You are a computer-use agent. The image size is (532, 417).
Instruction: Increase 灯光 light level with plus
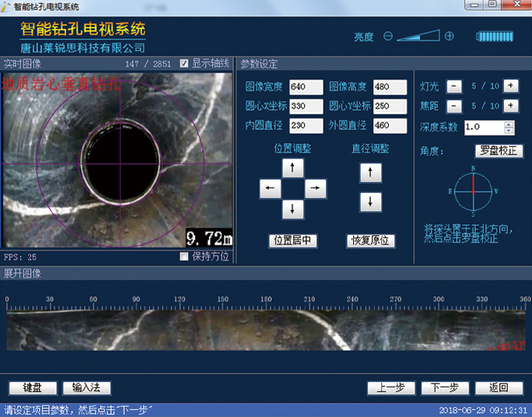pos(511,86)
